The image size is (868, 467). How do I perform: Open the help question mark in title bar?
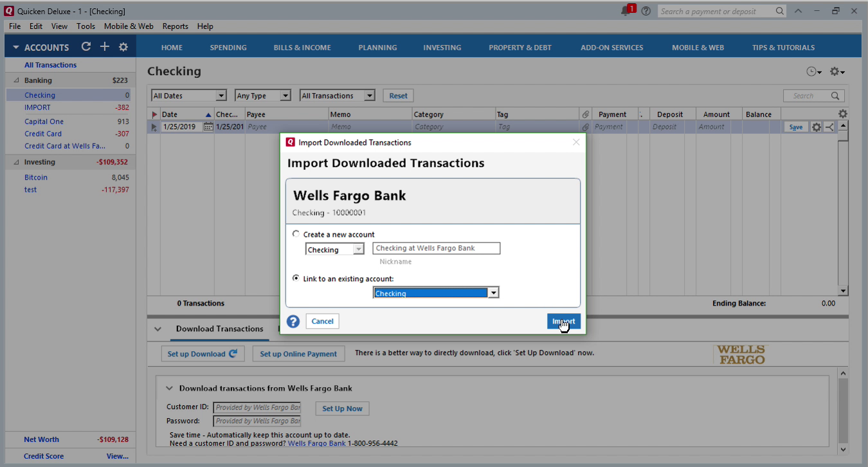coord(646,11)
